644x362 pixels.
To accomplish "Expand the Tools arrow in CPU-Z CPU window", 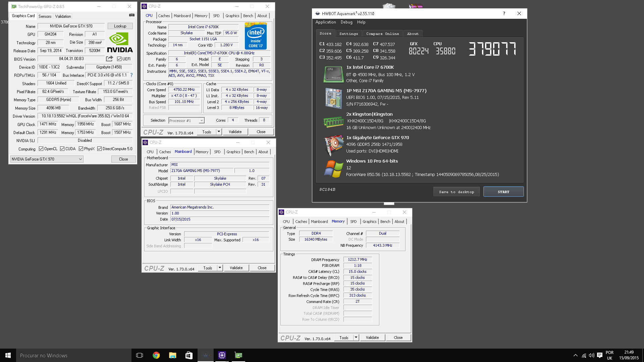I will pyautogui.click(x=219, y=132).
